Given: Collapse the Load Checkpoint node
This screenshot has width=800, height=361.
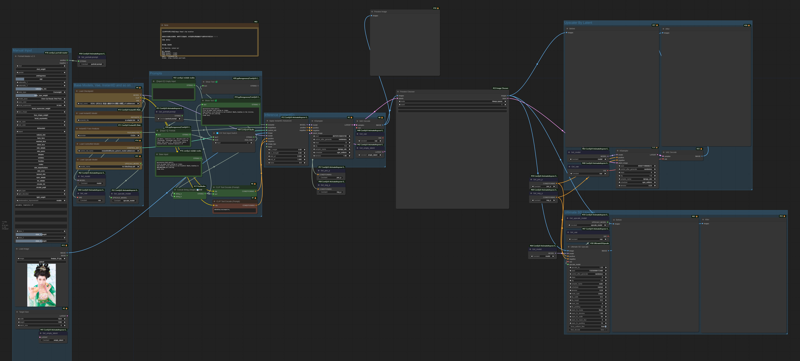Looking at the screenshot, I should click(x=77, y=91).
